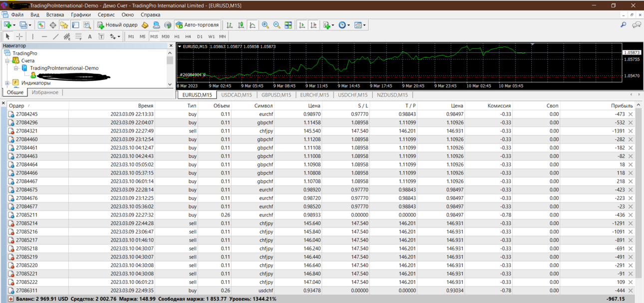The image size is (644, 303).
Task: Select order row 27084321
Action: (x=320, y=131)
